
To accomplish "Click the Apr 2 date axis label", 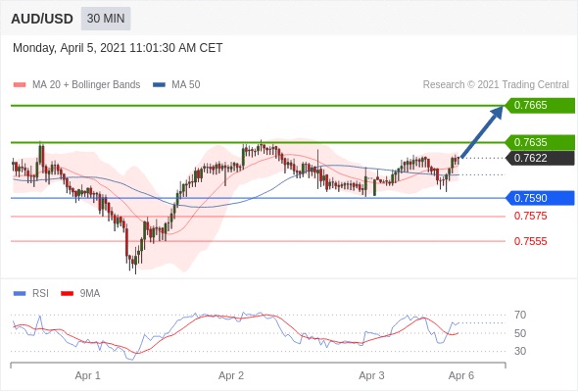I will [x=231, y=375].
